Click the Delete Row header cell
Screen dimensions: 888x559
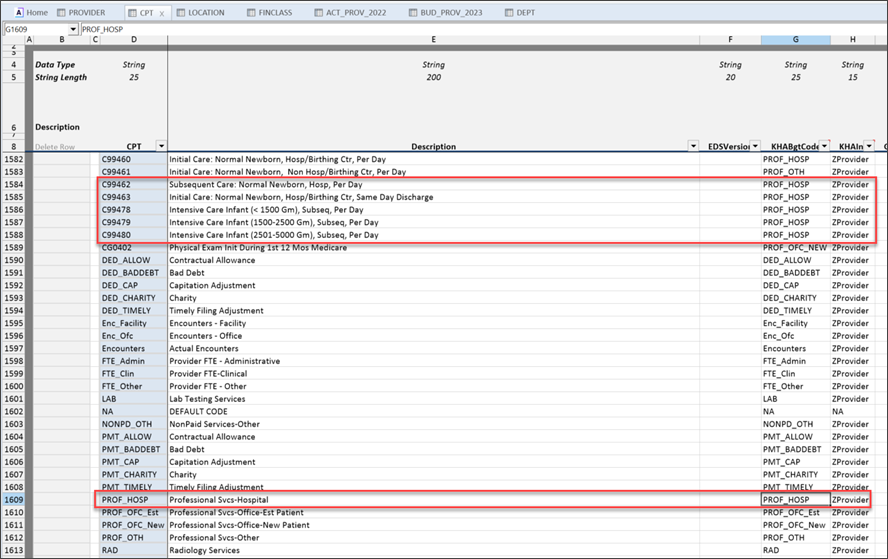point(55,147)
